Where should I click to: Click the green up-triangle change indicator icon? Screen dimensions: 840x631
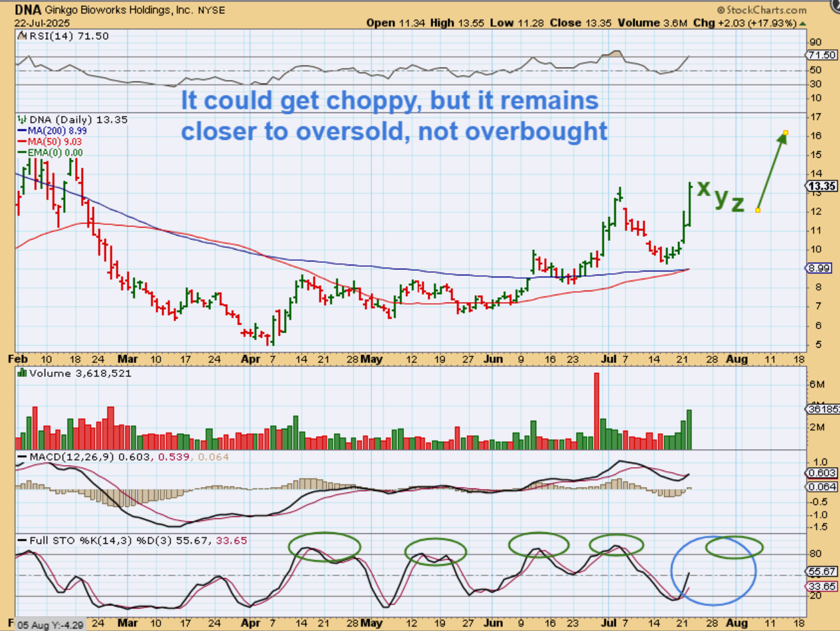(x=802, y=23)
